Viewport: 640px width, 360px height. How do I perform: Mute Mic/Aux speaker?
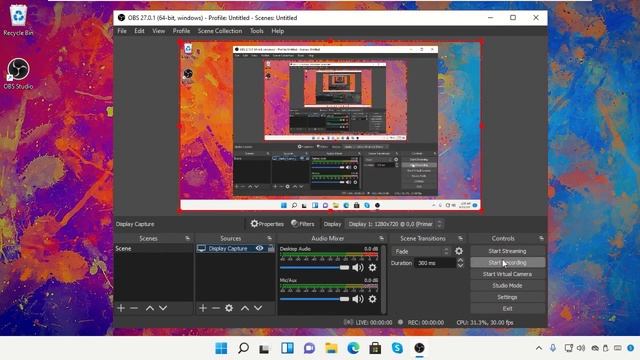pos(358,299)
